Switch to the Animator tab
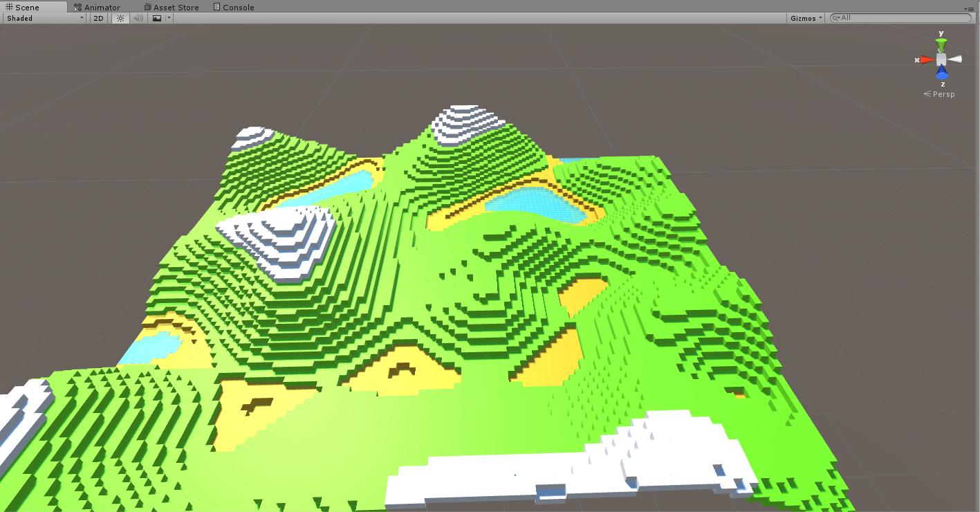The image size is (980, 512). tap(101, 7)
